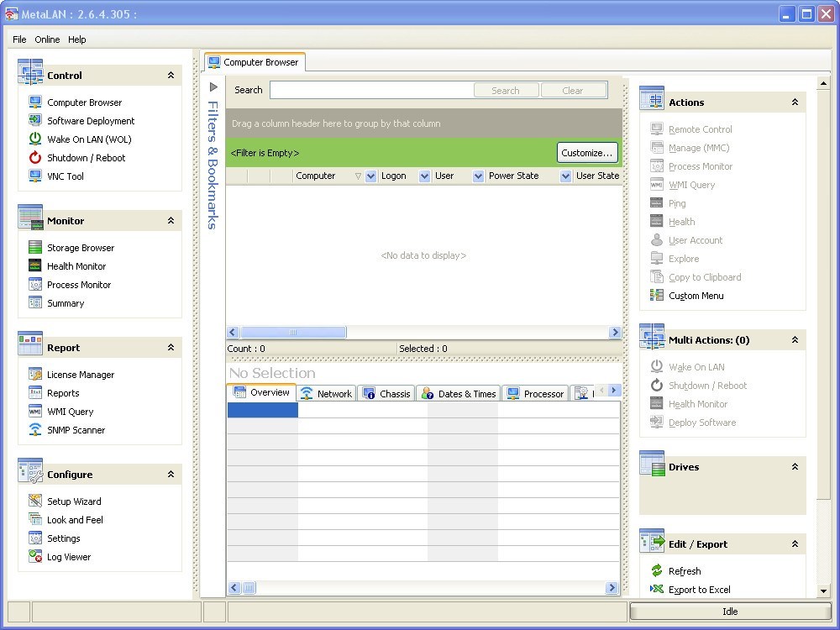Click the computer grid scroll right arrow
This screenshot has height=630, width=840.
point(615,332)
